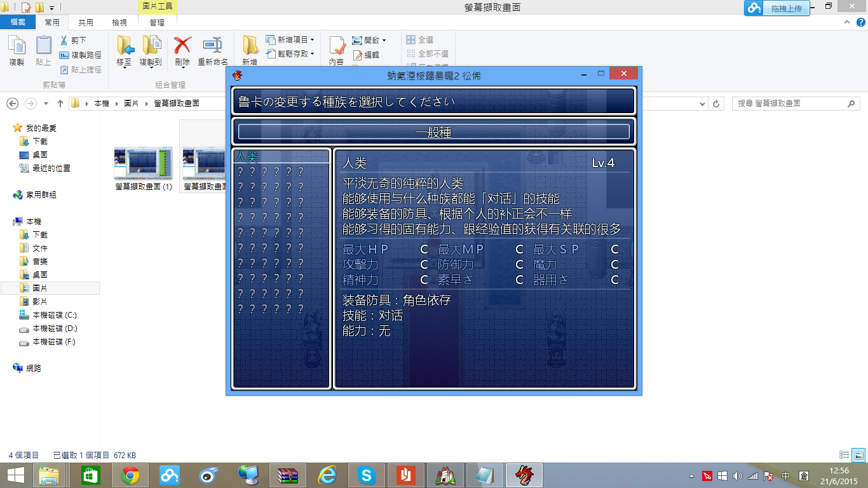Switch to details view in the status bar
Image resolution: width=868 pixels, height=488 pixels.
point(844,455)
